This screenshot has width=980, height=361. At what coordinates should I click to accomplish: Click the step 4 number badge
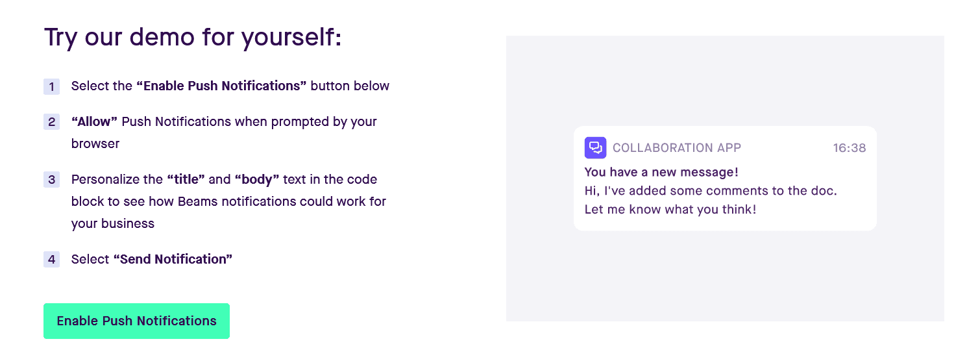pyautogui.click(x=51, y=260)
